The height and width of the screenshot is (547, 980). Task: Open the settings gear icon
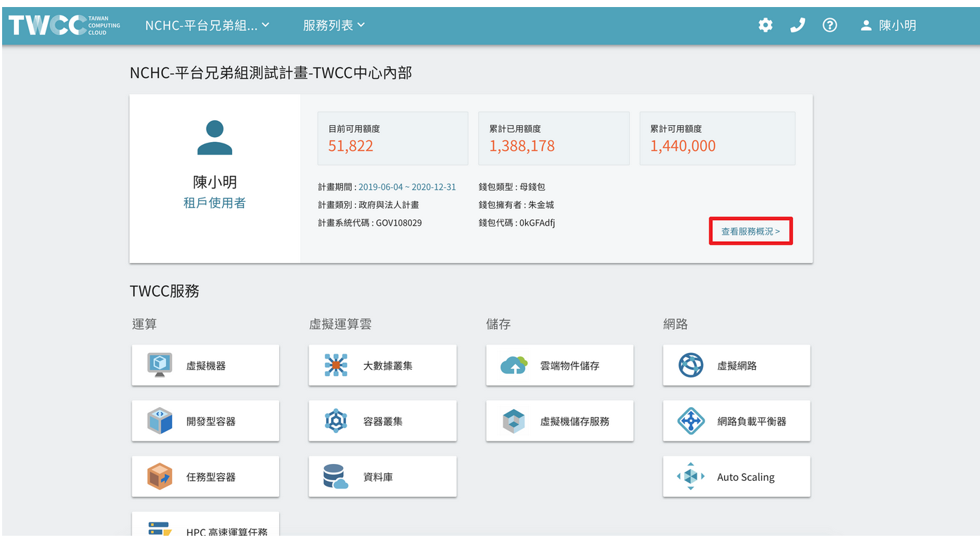[x=766, y=25]
